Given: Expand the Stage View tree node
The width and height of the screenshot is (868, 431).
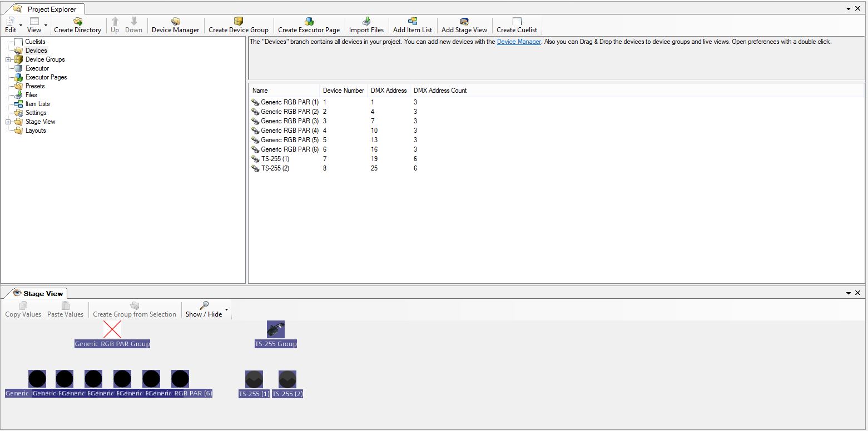Looking at the screenshot, I should [x=8, y=122].
